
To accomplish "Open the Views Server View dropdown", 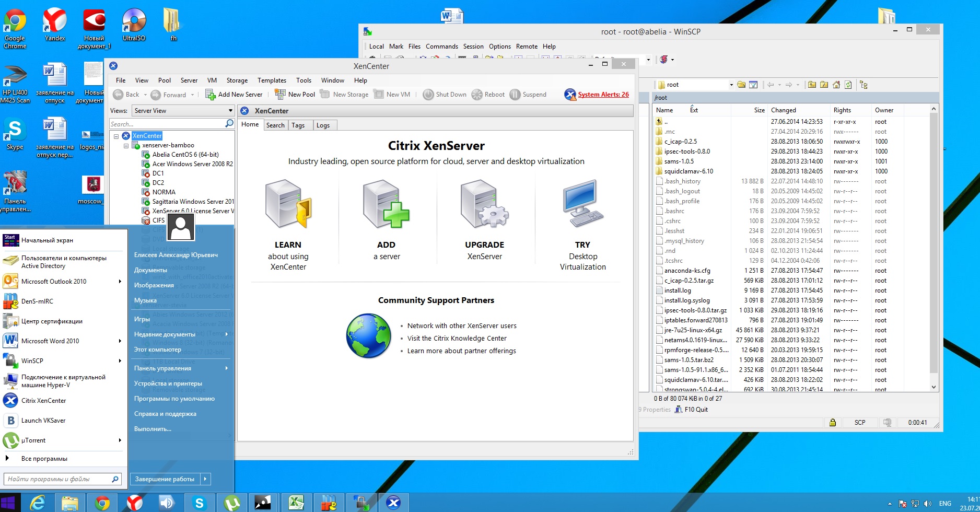I will [183, 111].
